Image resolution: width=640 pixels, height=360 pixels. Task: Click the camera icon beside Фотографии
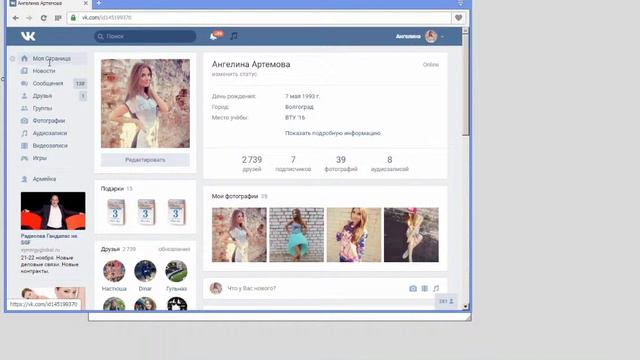(24, 121)
